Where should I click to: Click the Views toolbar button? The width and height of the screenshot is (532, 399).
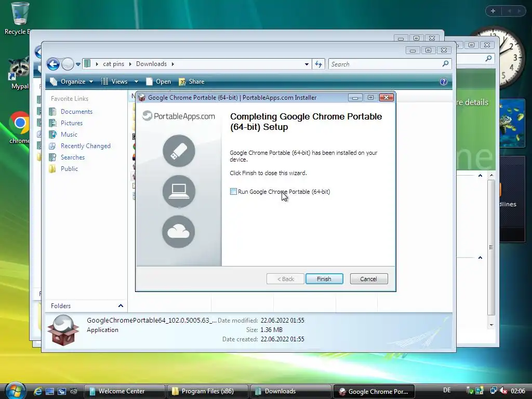click(114, 82)
